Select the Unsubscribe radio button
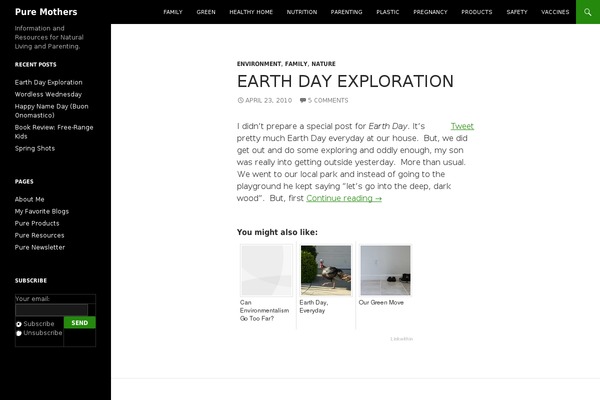 [19, 333]
